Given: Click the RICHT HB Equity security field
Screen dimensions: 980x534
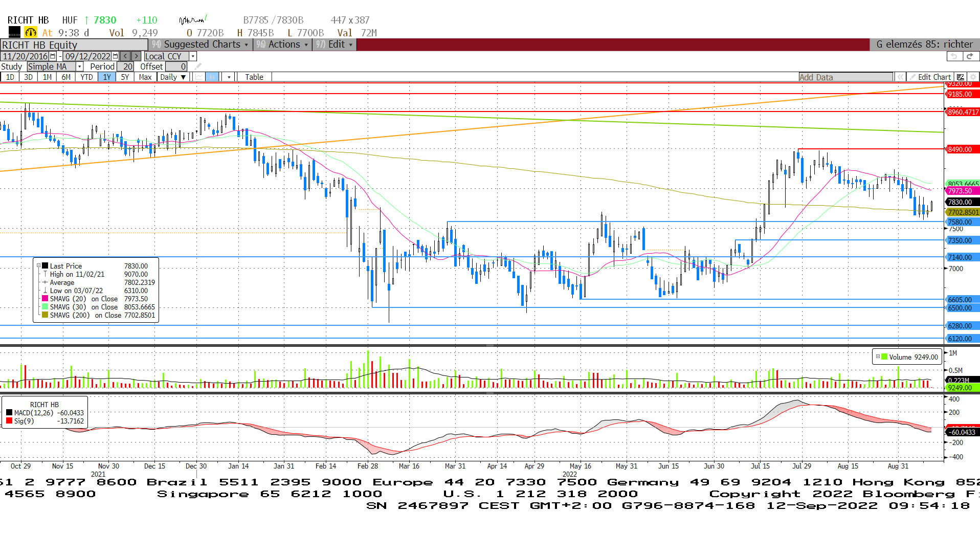Looking at the screenshot, I should click(x=75, y=45).
